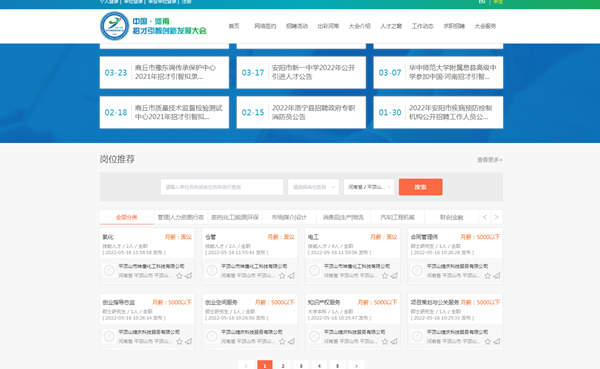Select the 全部分类 tab
Viewport: 600px width, 369px height.
[x=127, y=217]
